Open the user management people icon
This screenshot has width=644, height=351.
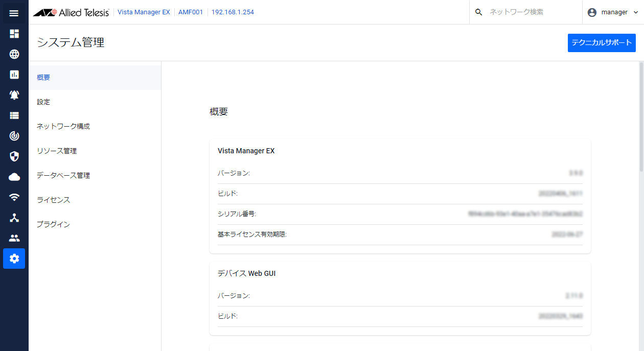click(14, 238)
